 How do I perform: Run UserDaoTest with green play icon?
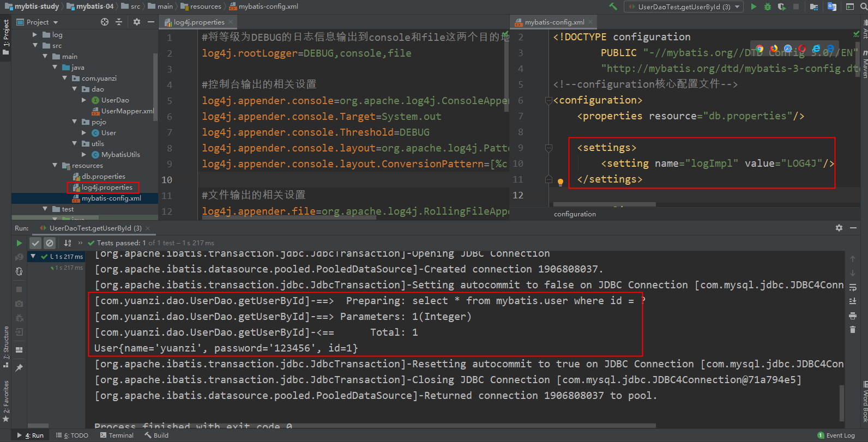(754, 7)
